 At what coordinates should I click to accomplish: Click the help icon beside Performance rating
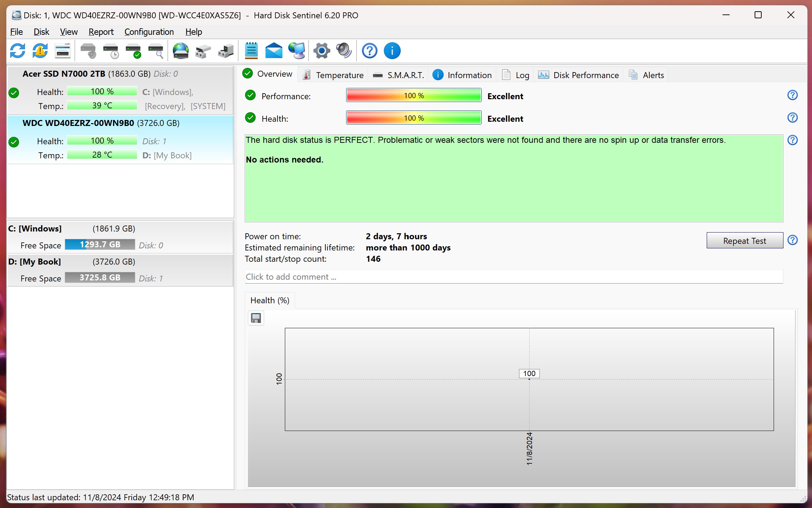tap(792, 95)
